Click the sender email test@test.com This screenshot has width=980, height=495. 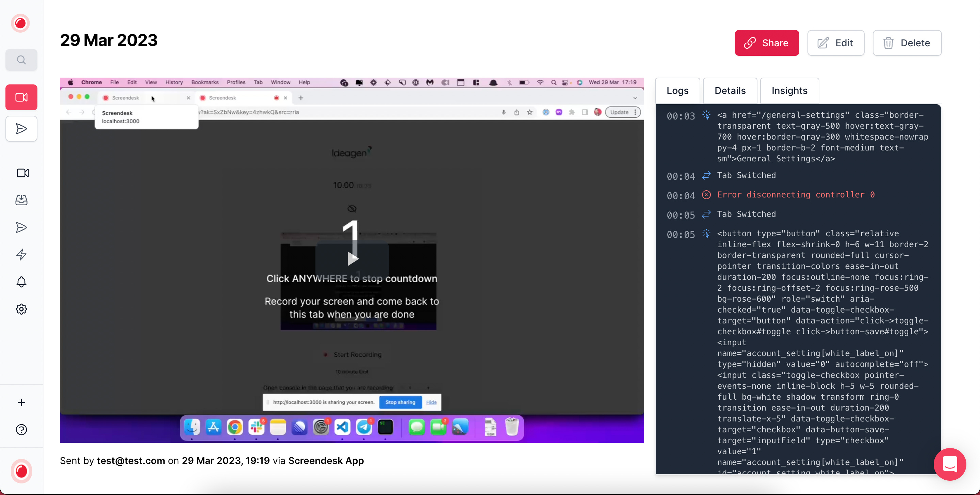(131, 461)
